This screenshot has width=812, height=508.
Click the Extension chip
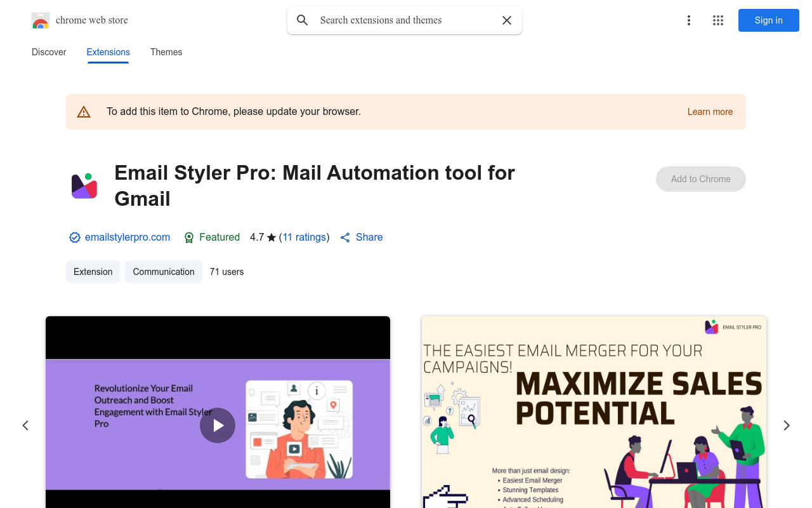93,272
